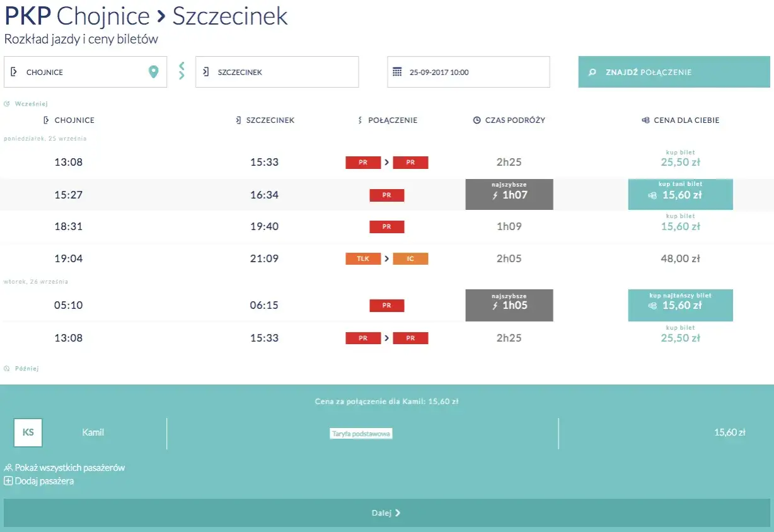The image size is (774, 532).
Task: Click kup najtańszy bilet 15,60 zł button
Action: pyautogui.click(x=681, y=305)
